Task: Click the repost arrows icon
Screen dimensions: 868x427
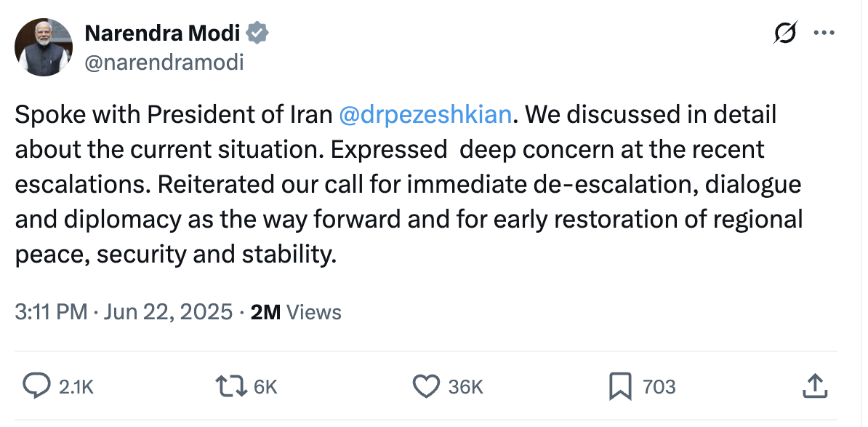Action: pyautogui.click(x=232, y=386)
